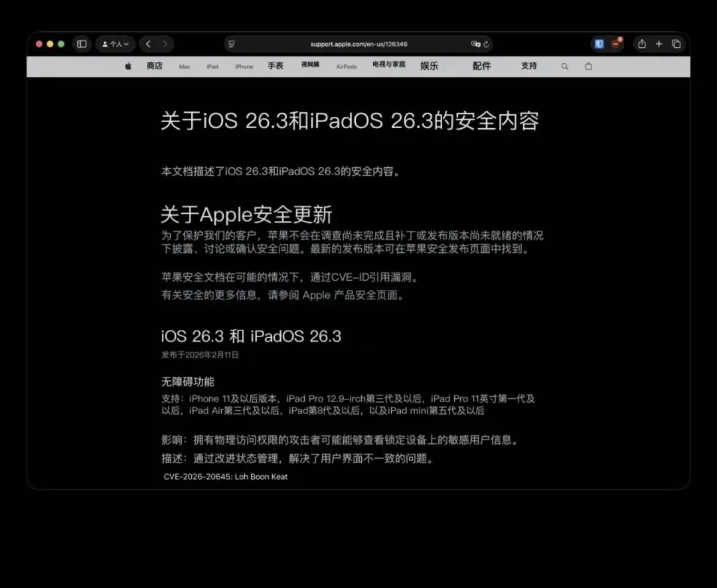This screenshot has height=588, width=717.
Task: Click the iOS 26.3 和 iPadOS 26.3 heading
Action: coord(251,336)
